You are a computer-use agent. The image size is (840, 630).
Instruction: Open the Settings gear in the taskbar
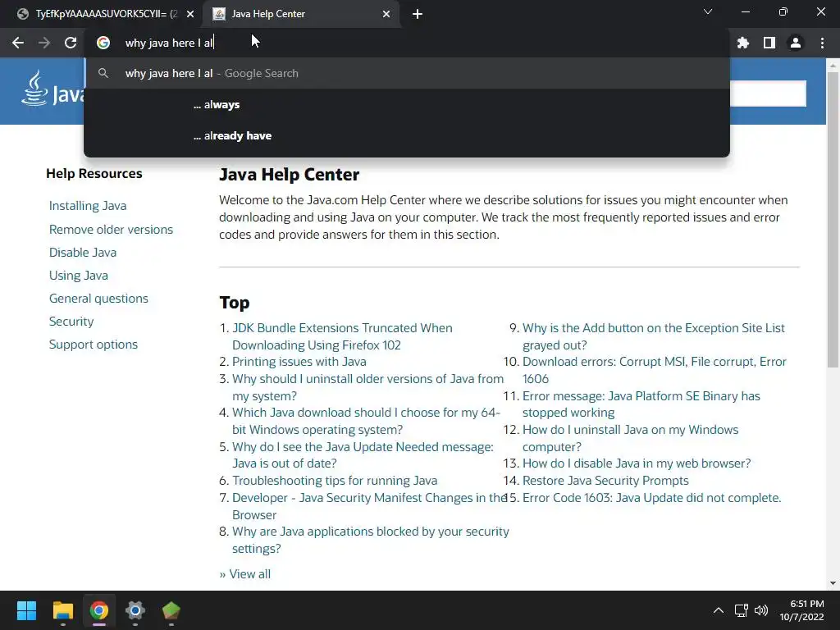point(135,610)
